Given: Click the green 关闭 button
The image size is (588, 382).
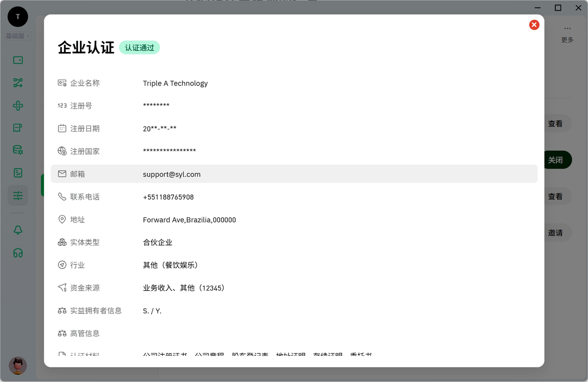Looking at the screenshot, I should (x=557, y=160).
